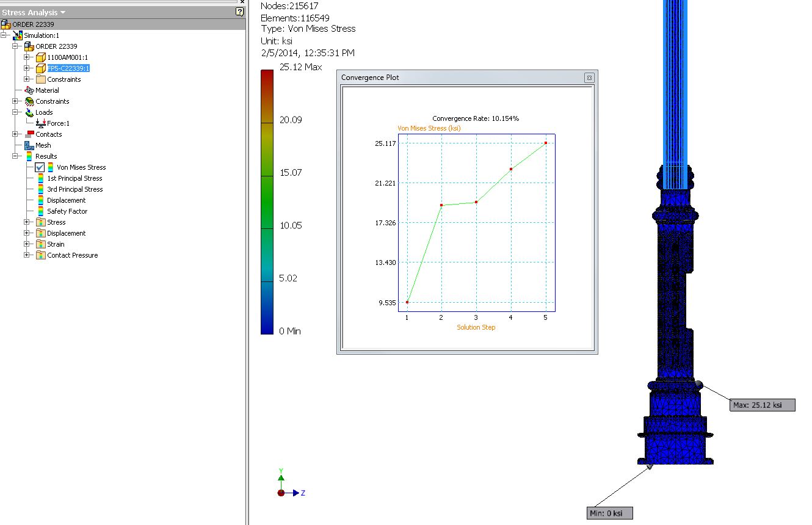Expand the 1100AM001:1 component node
Image resolution: width=812 pixels, height=525 pixels.
coord(27,57)
